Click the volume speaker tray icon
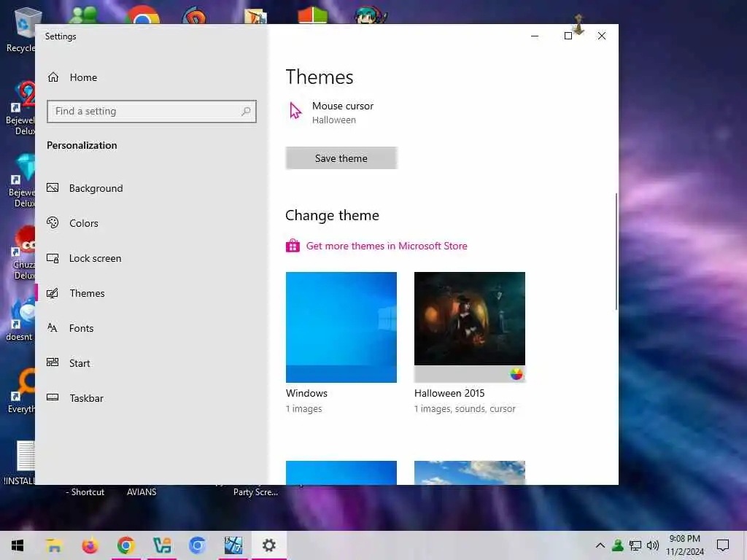747x560 pixels. [x=653, y=545]
